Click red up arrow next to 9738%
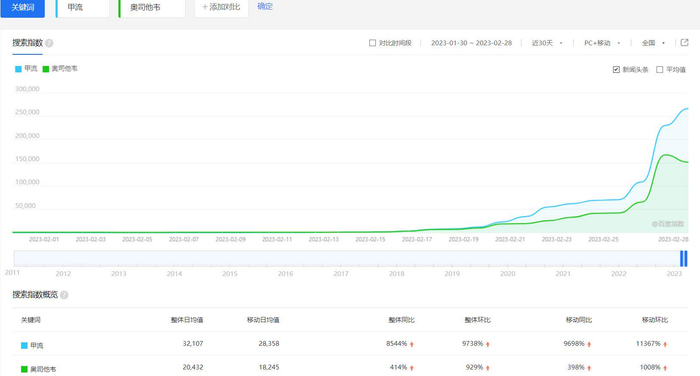This screenshot has height=376, width=700. pos(488,344)
